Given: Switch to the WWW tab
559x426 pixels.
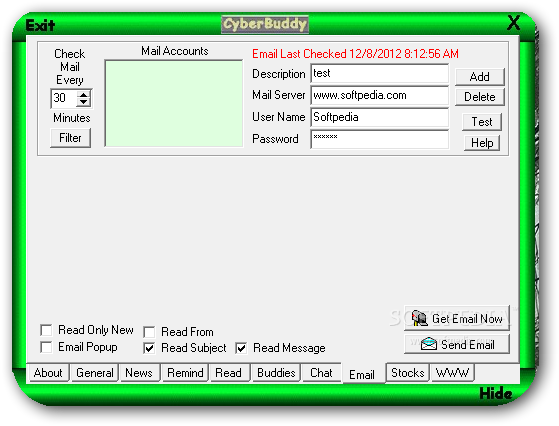Looking at the screenshot, I should click(x=452, y=373).
